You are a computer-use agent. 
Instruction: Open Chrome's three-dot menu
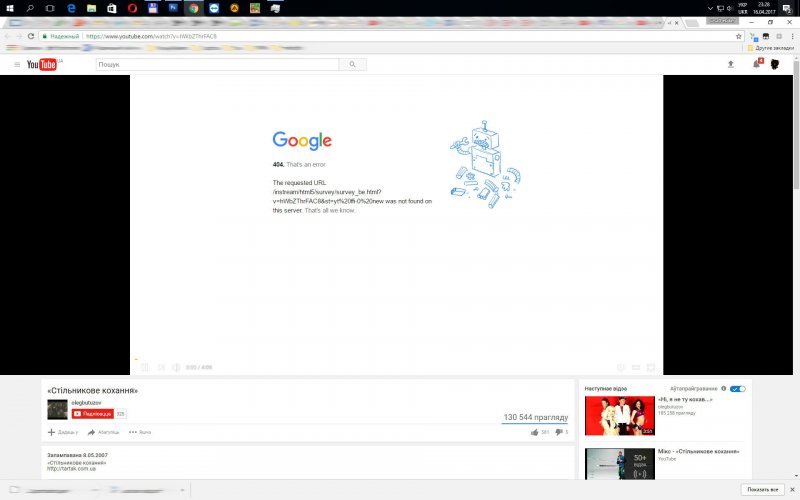792,36
